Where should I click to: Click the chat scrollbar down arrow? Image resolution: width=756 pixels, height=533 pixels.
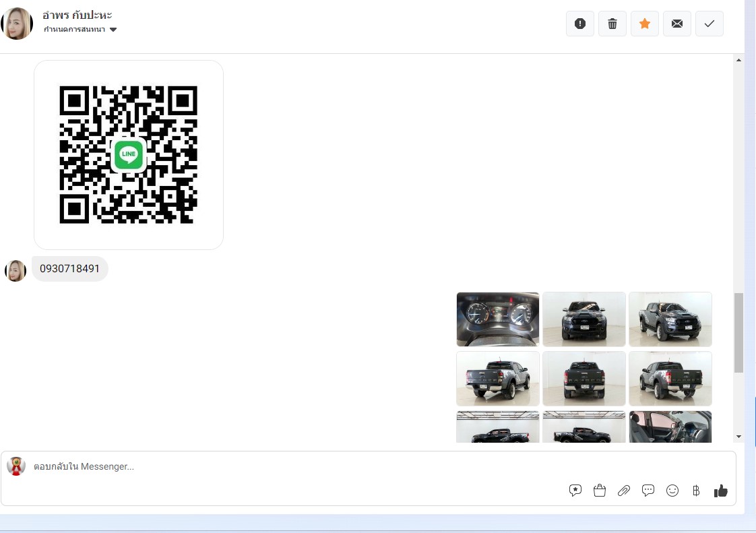pos(738,437)
